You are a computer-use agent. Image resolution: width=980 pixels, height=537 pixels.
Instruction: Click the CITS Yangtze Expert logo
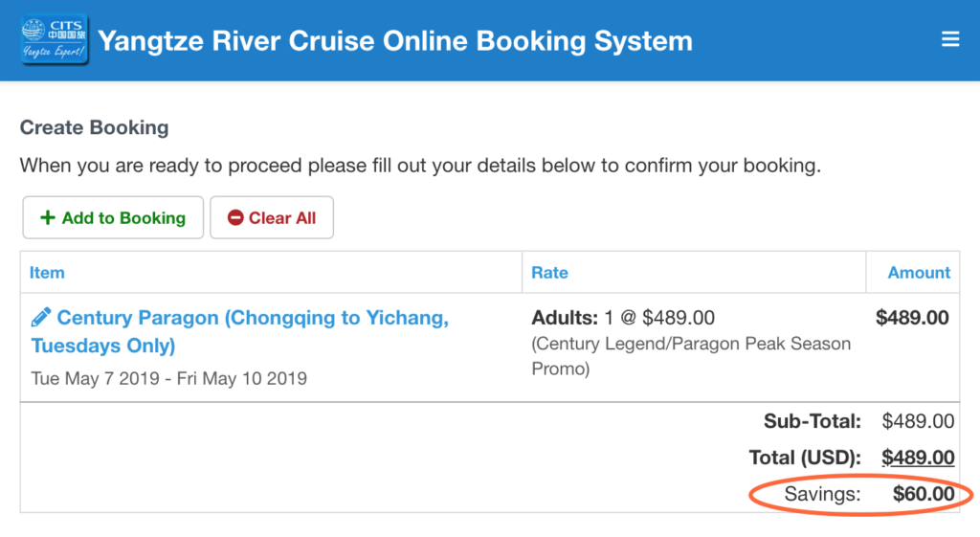coord(55,40)
